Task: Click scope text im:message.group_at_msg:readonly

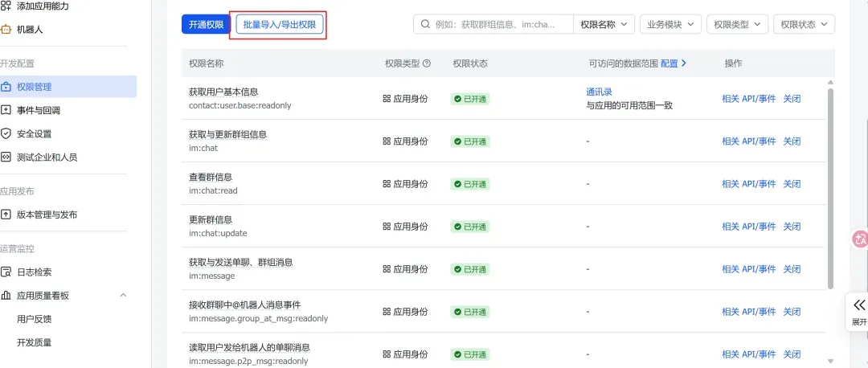Action: click(x=259, y=318)
